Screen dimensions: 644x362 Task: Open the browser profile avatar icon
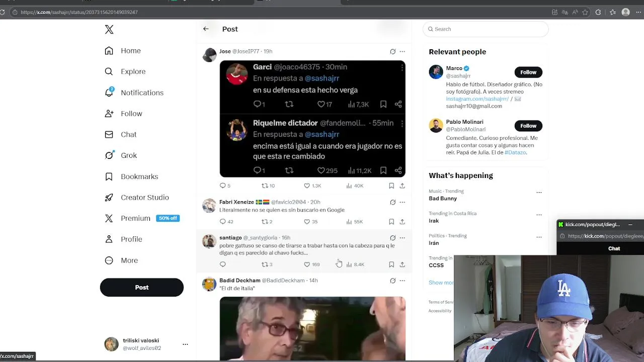(x=626, y=12)
